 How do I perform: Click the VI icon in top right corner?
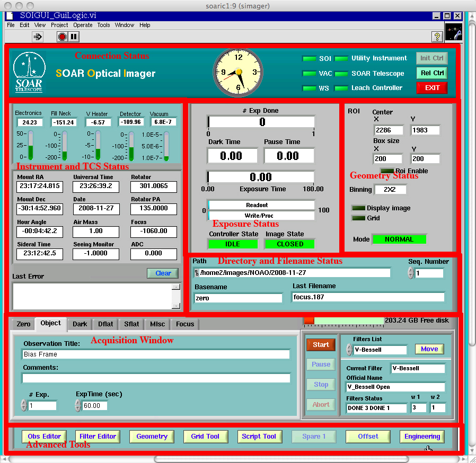pos(454,33)
